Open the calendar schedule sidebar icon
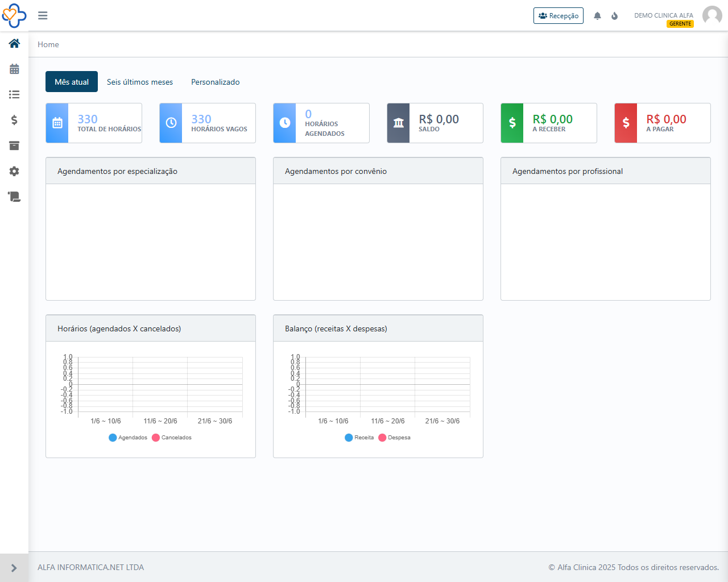728x582 pixels. 14,69
